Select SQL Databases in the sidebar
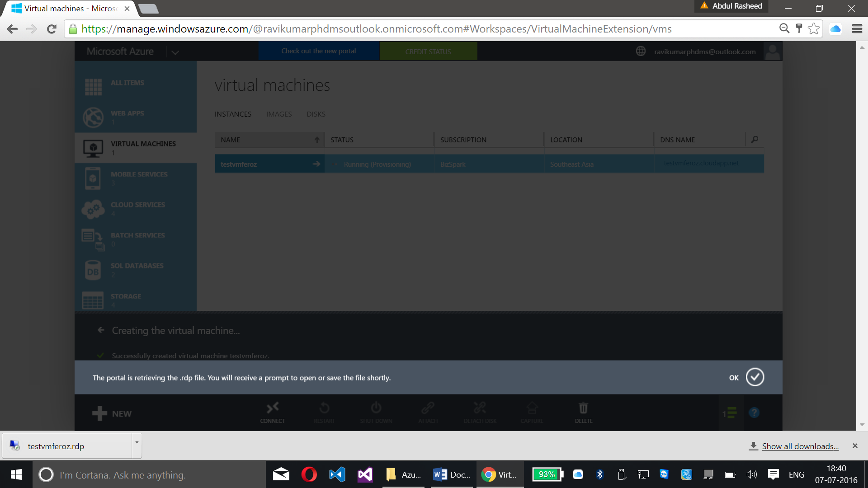 point(136,270)
